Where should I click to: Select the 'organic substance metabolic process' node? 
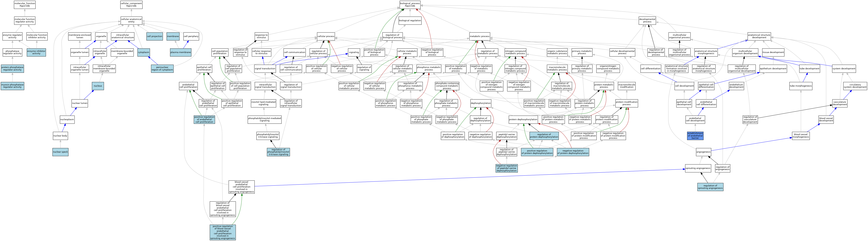pyautogui.click(x=557, y=52)
